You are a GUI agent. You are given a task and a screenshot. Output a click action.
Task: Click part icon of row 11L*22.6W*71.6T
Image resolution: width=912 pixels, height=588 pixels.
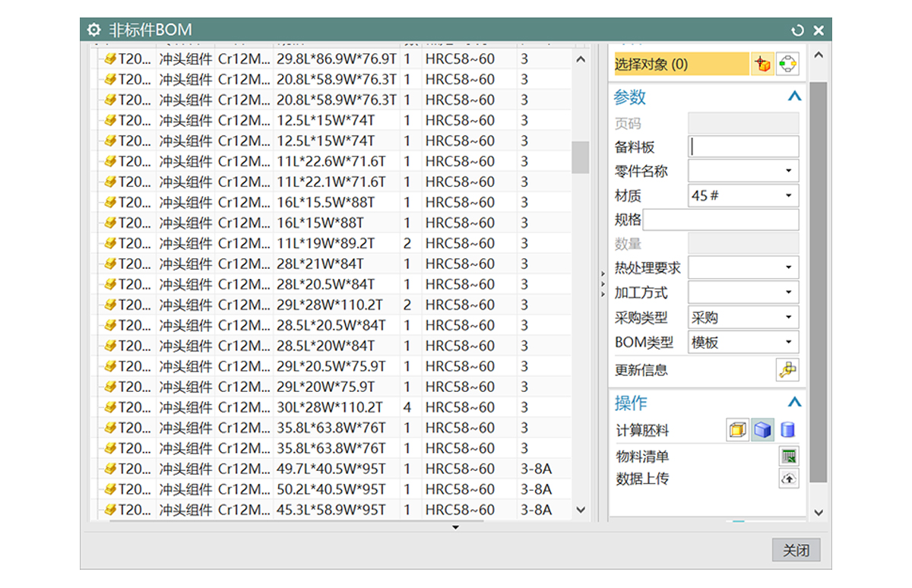tap(110, 161)
